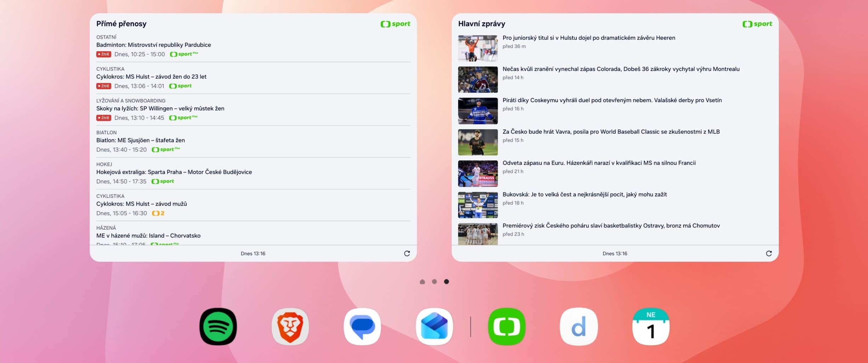Click the baseball player thumbnail for Vavra story

click(x=478, y=142)
